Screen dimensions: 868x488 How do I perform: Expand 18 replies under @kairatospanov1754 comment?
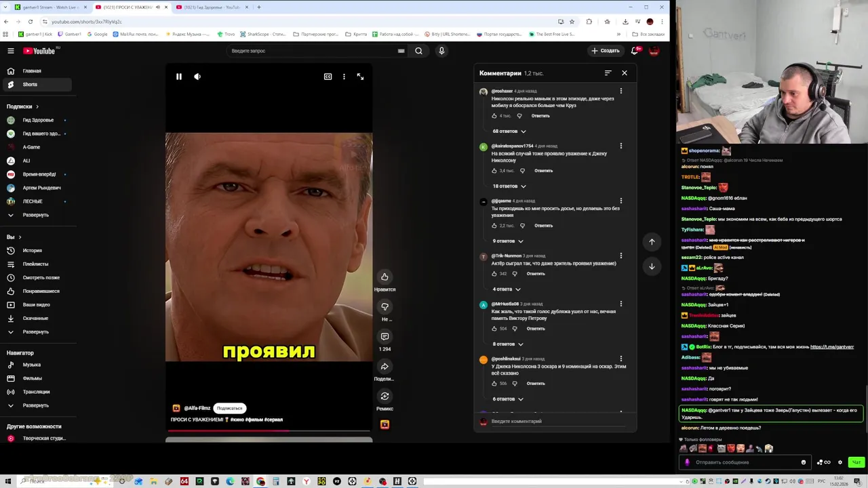click(509, 186)
